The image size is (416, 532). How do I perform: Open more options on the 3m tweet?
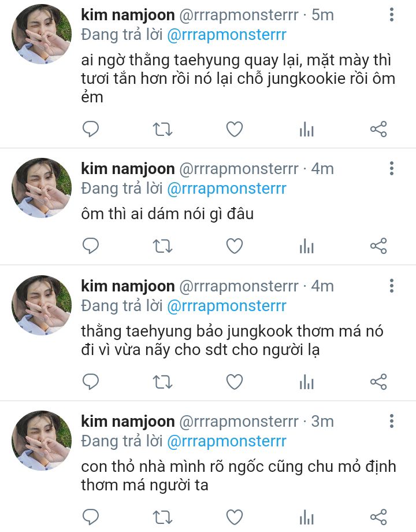392,421
